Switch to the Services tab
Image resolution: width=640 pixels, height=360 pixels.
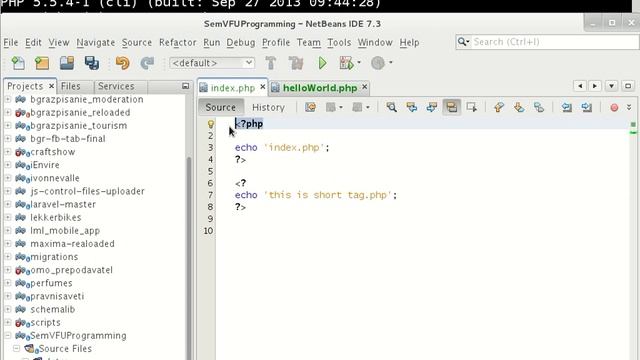click(x=116, y=86)
